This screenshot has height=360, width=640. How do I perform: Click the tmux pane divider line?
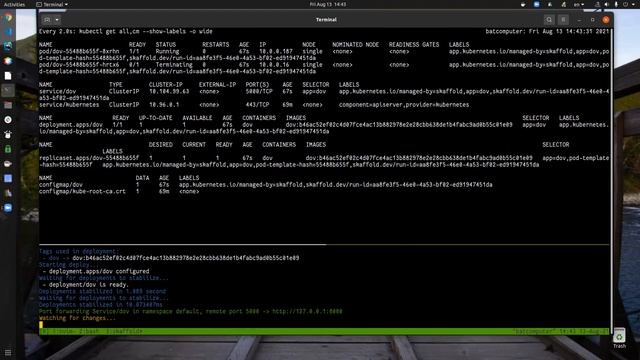coord(324,244)
